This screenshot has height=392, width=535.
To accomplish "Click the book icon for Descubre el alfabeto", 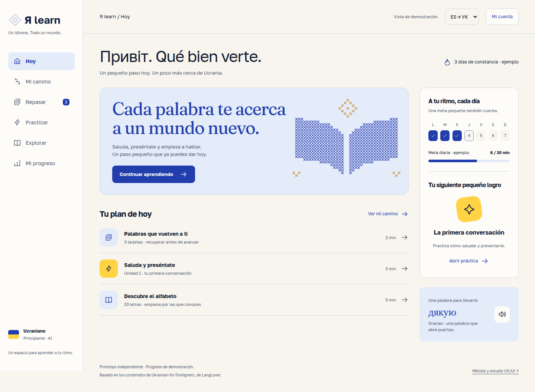I will point(108,300).
